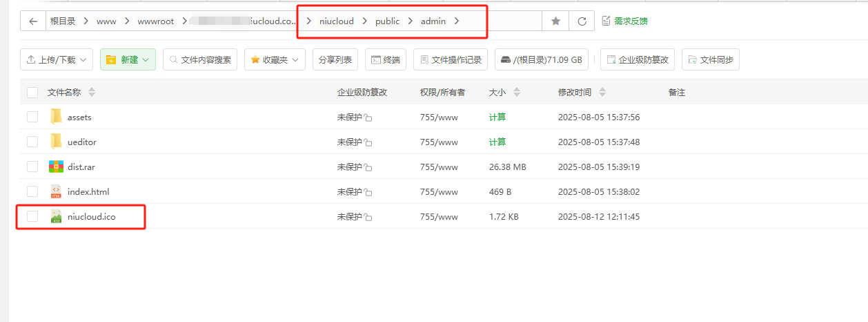Open 文件操作记录
The image size is (868, 322).
coord(451,59)
